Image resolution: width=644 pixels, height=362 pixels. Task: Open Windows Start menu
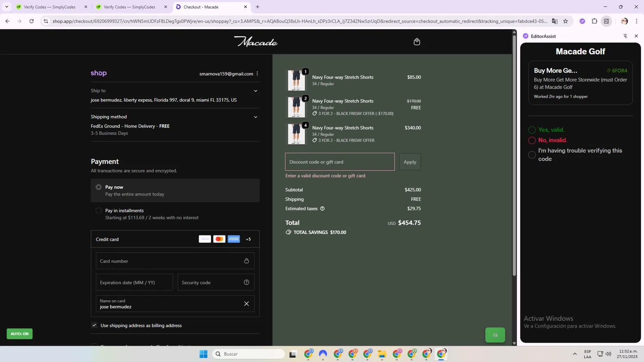pyautogui.click(x=204, y=354)
